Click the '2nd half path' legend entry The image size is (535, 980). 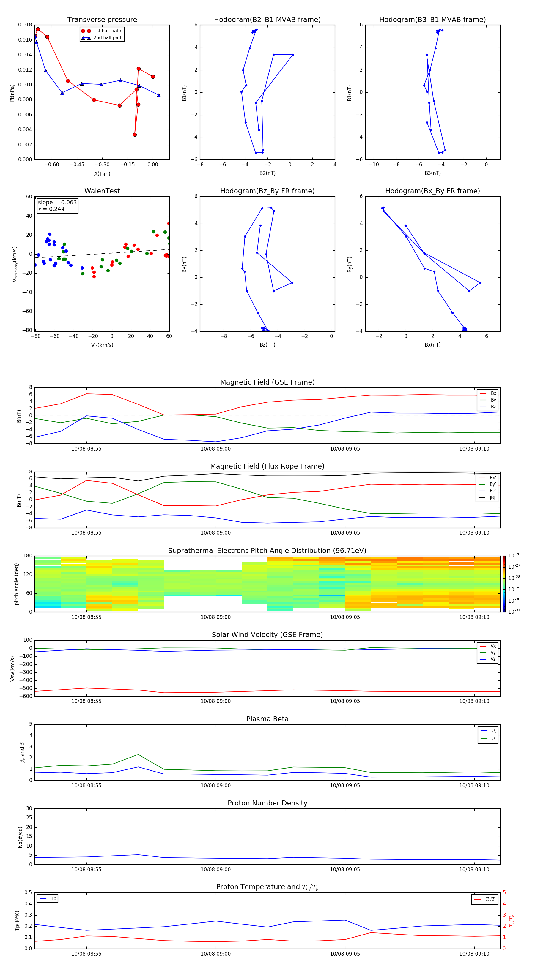[x=102, y=38]
